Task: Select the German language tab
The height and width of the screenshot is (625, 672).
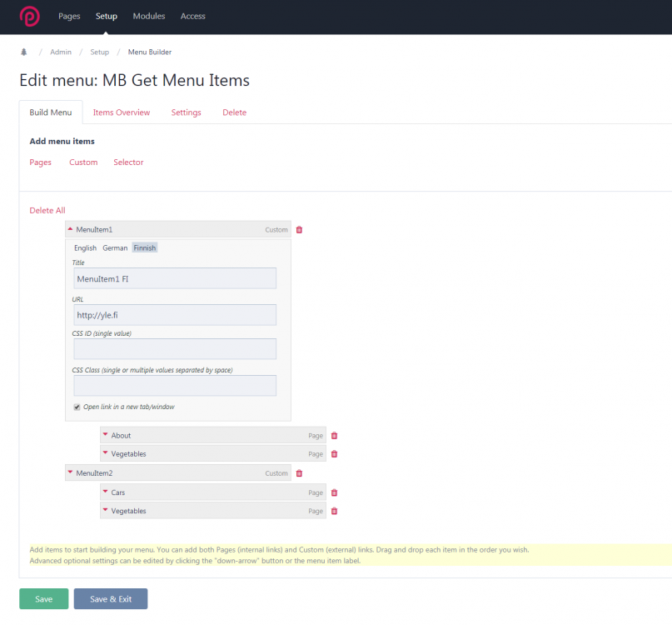Action: click(x=115, y=247)
